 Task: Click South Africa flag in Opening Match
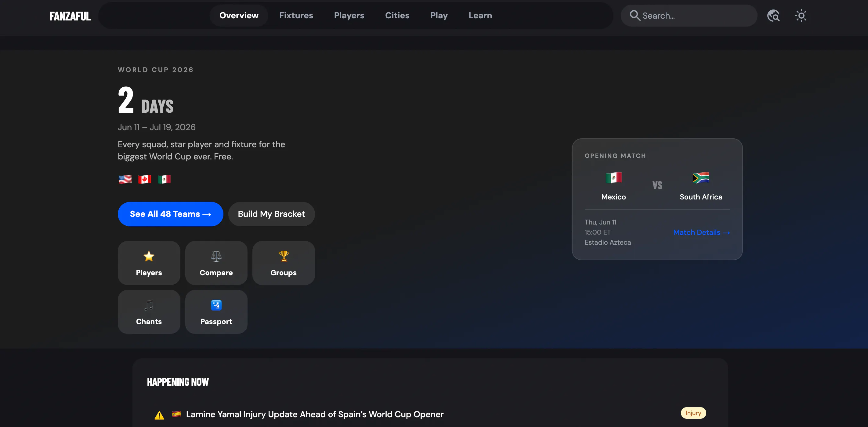(x=701, y=177)
